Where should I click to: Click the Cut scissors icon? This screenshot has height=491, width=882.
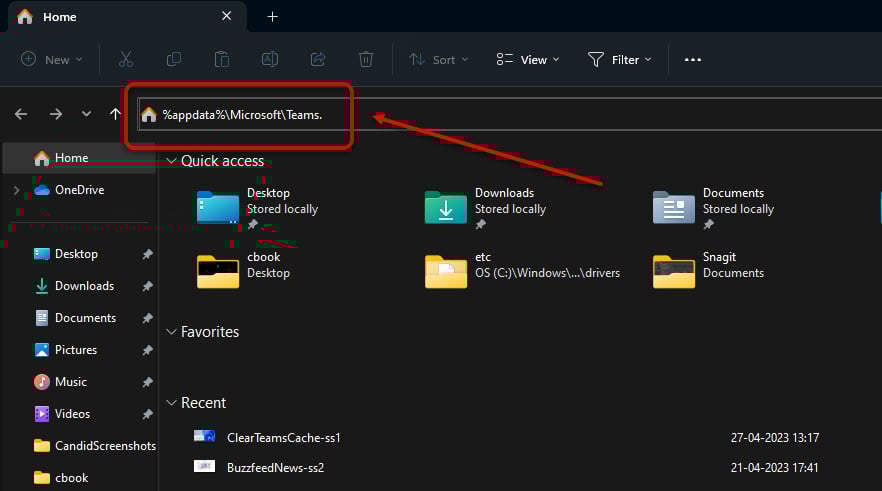[125, 59]
